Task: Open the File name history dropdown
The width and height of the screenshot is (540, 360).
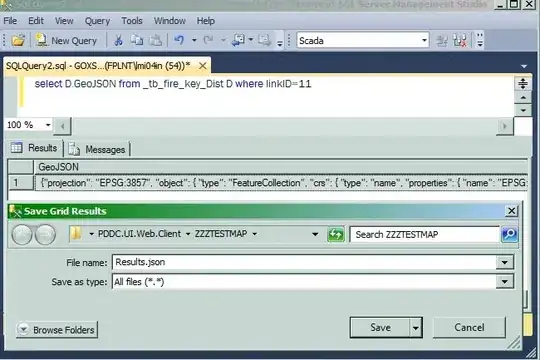Action: tap(505, 263)
